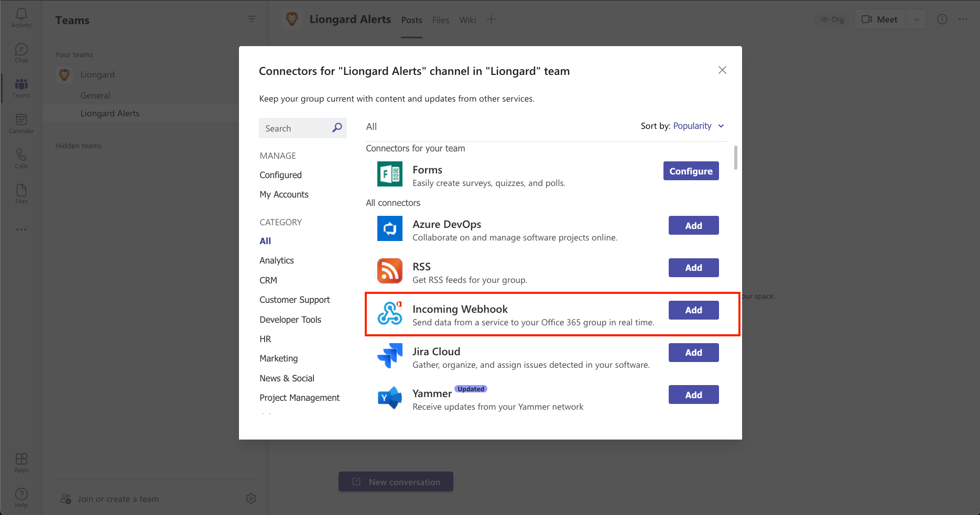The image size is (980, 515).
Task: Click the teams list filter icon
Action: [x=252, y=19]
